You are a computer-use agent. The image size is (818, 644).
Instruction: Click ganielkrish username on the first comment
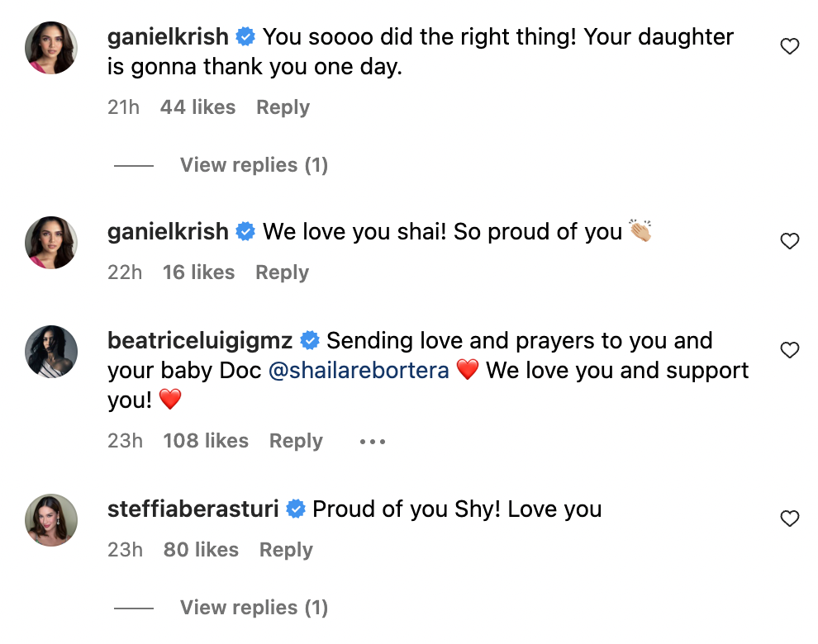pos(168,37)
